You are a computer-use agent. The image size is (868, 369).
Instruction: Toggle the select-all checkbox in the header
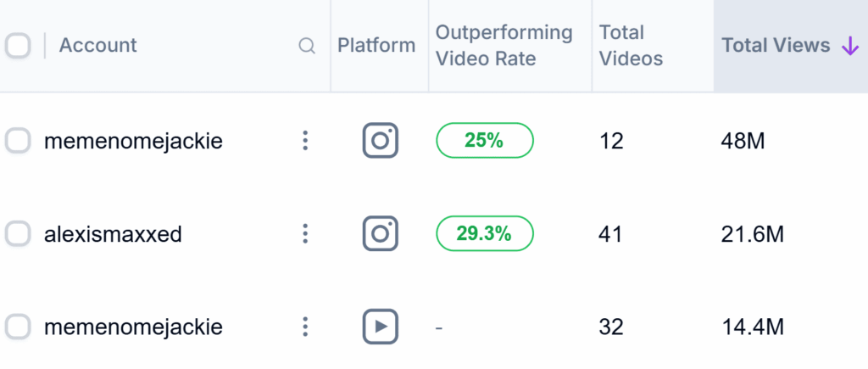pos(18,46)
